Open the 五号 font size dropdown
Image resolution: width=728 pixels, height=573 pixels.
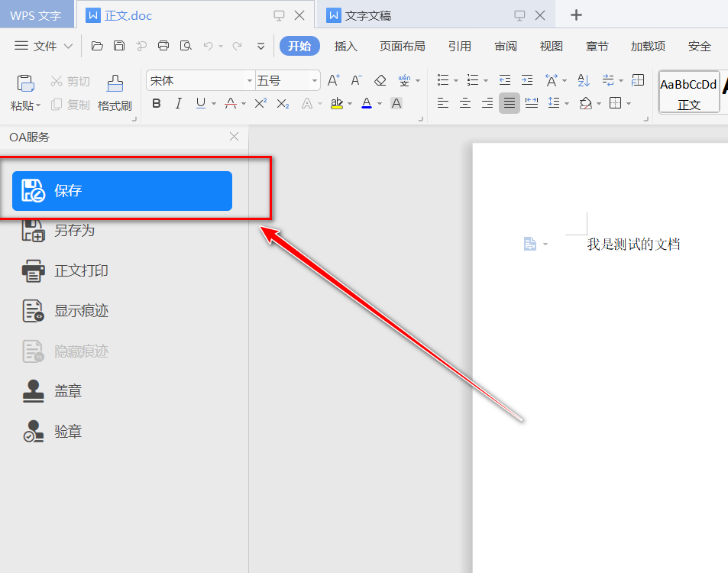click(x=315, y=80)
